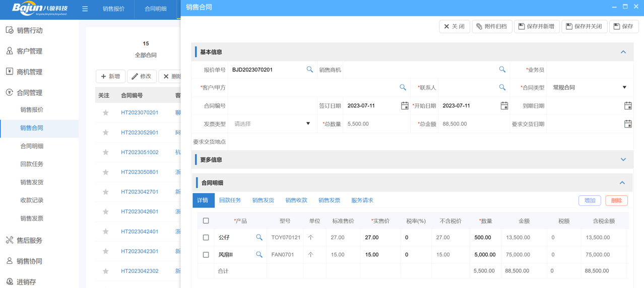Expand the 更多信息 section
The width and height of the screenshot is (644, 288).
tap(623, 160)
